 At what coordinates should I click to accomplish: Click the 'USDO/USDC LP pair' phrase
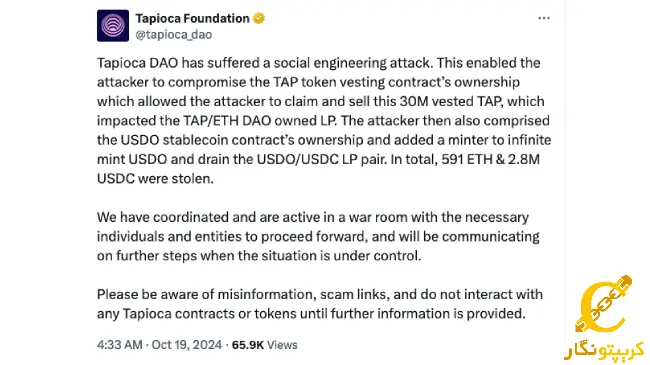pyautogui.click(x=321, y=159)
